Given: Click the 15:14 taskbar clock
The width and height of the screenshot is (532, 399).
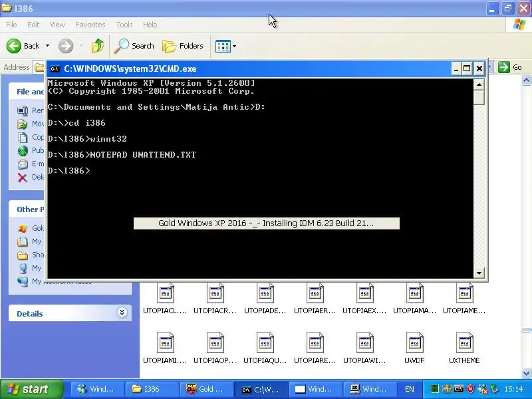Looking at the screenshot, I should click(513, 389).
